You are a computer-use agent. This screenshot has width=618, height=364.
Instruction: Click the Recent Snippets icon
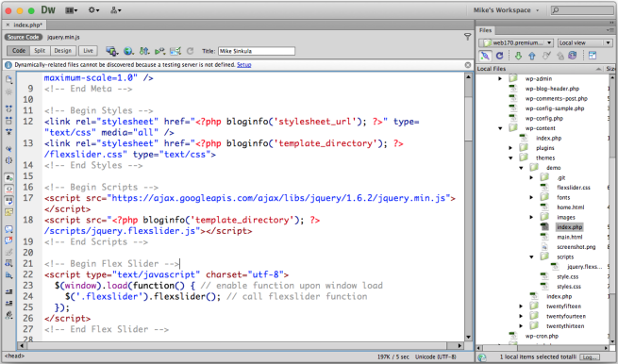point(8,263)
